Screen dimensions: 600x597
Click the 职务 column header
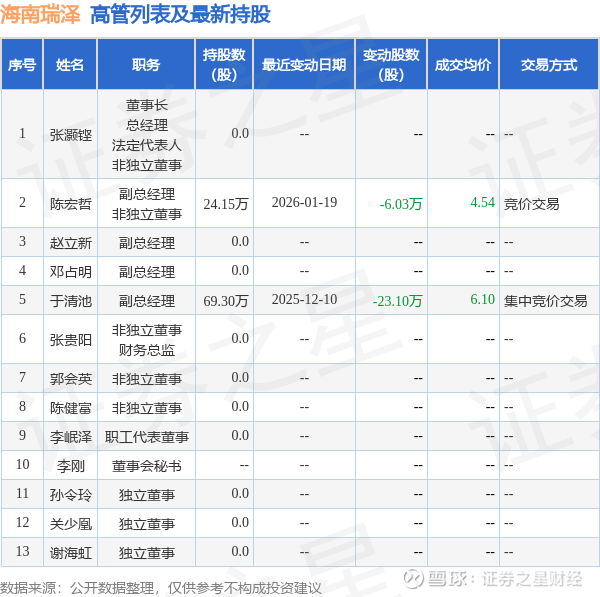click(x=146, y=65)
